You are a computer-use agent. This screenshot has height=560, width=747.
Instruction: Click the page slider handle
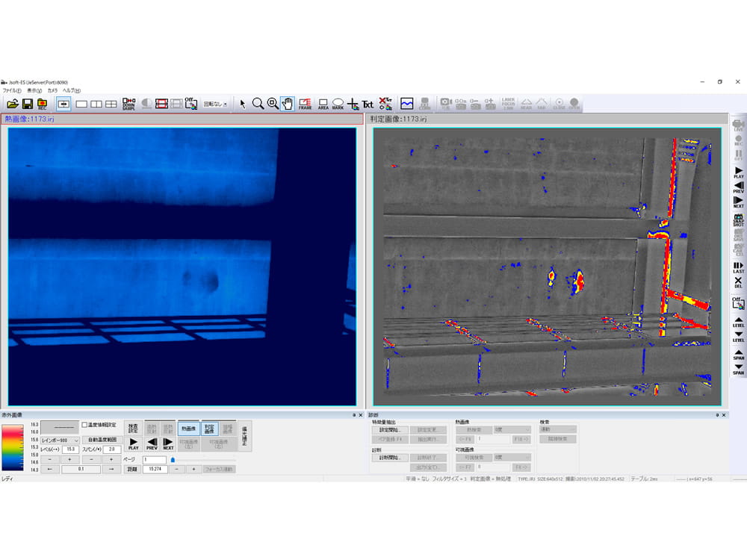(x=173, y=460)
